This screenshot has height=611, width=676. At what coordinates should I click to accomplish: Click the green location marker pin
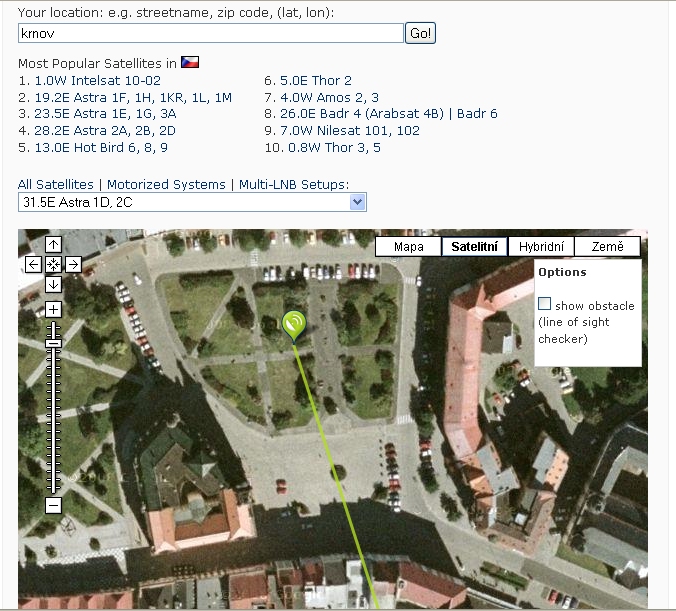point(294,324)
